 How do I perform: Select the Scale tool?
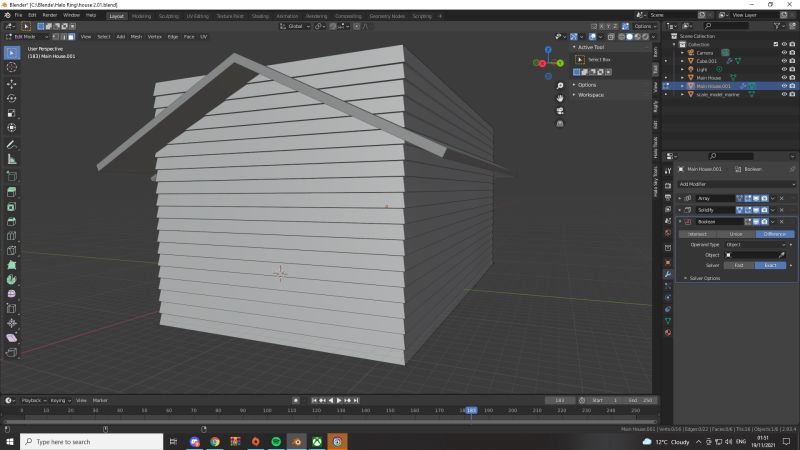click(x=12, y=113)
